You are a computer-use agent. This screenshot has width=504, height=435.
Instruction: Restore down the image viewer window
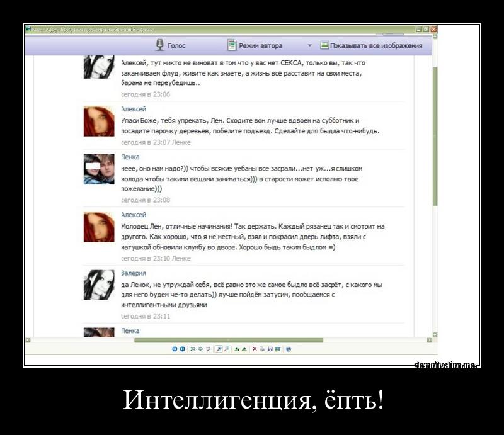click(426, 29)
